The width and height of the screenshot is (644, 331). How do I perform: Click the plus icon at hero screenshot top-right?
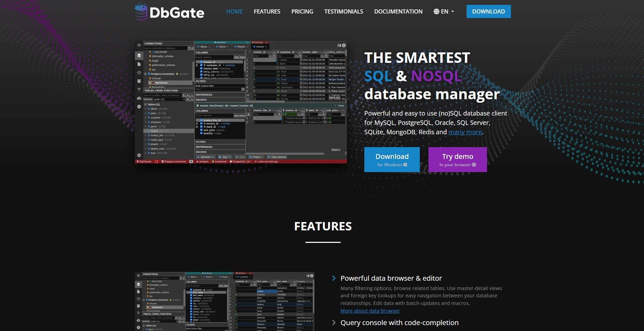pyautogui.click(x=344, y=45)
